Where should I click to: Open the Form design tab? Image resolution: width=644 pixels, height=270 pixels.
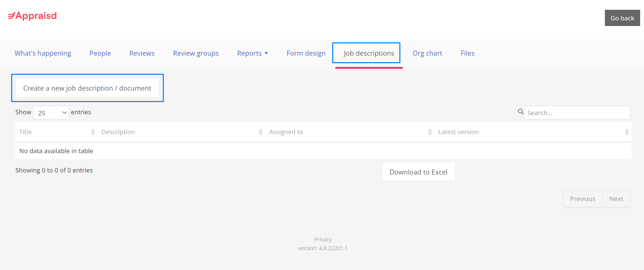(306, 53)
